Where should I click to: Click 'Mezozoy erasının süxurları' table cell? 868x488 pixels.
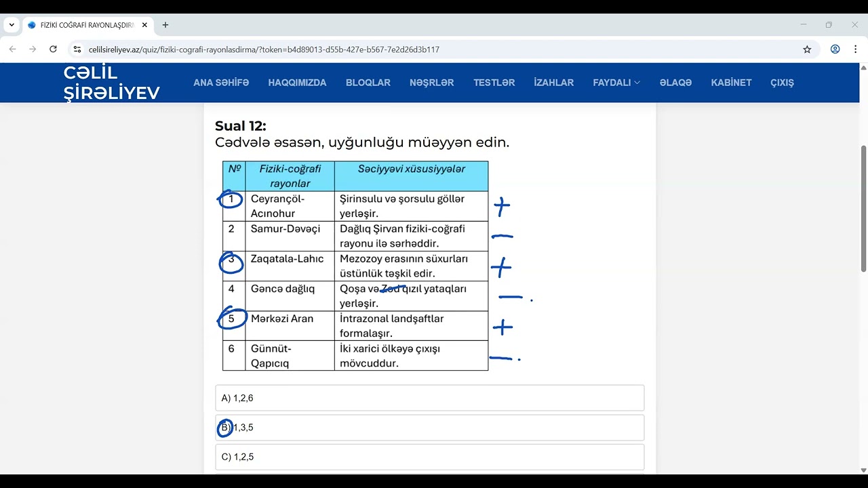coord(411,266)
